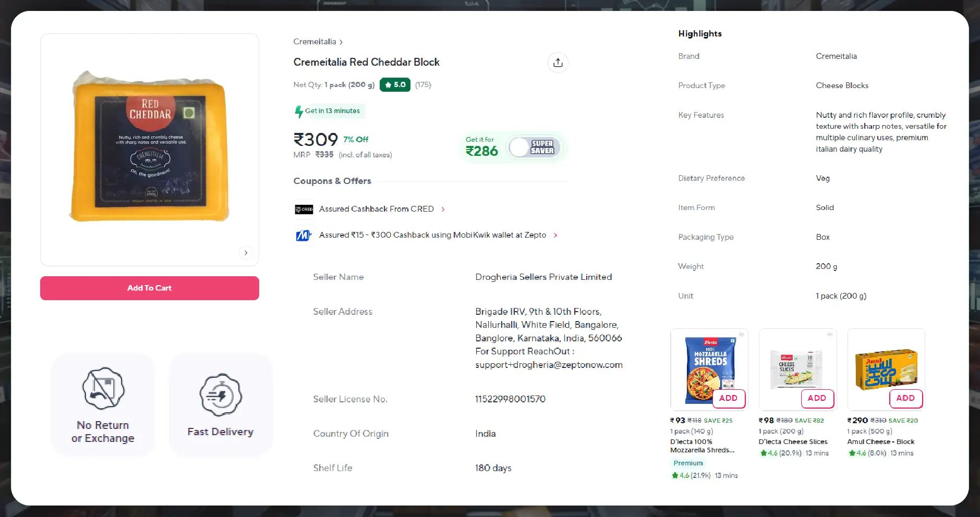Click the next image arrow on product photo
This screenshot has height=517, width=980.
246,253
